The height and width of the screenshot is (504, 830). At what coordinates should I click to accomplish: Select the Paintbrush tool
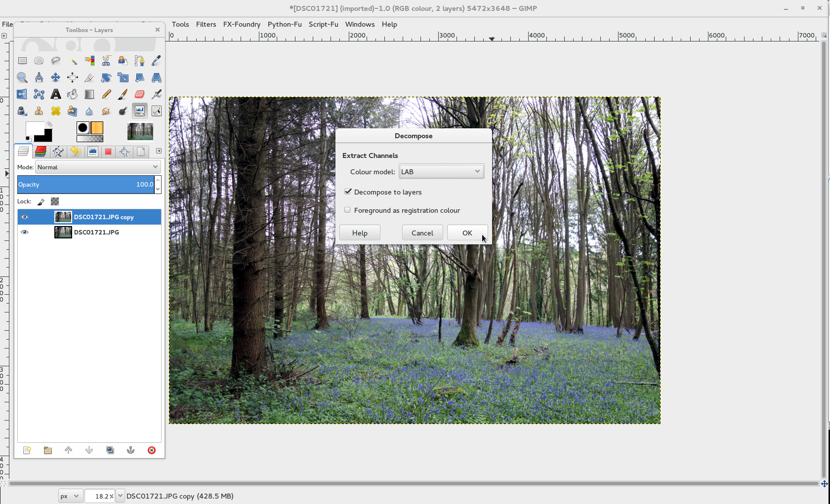click(x=123, y=94)
